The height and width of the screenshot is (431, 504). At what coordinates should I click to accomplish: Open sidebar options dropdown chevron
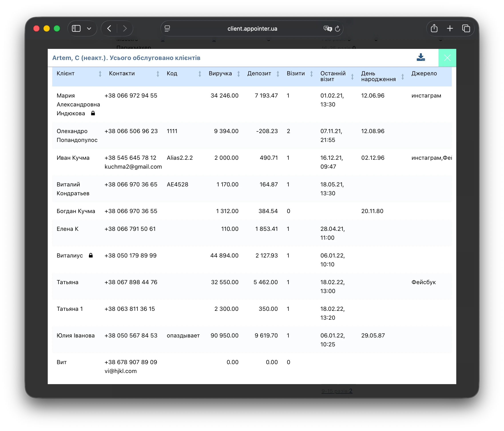coord(89,28)
